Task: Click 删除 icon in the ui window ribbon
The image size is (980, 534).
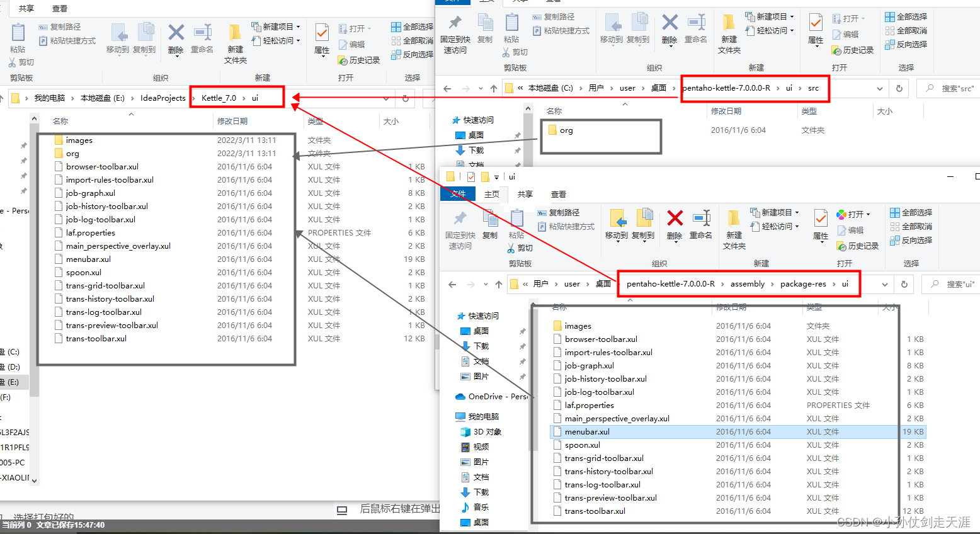Action: point(675,219)
